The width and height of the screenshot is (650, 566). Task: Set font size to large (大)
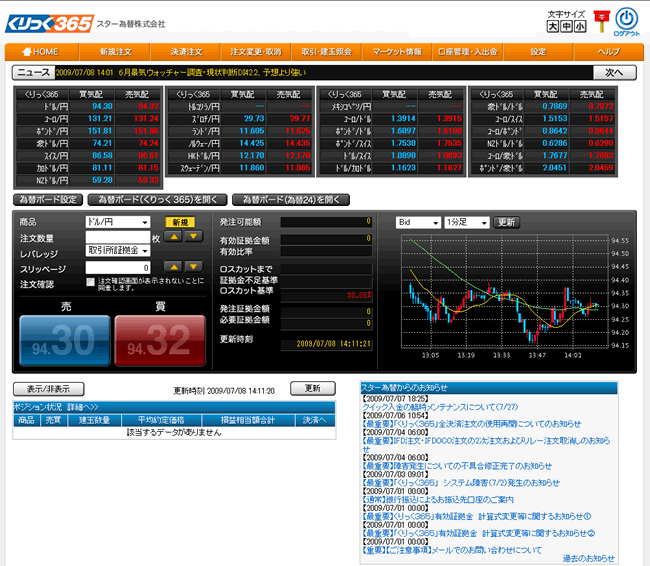(x=553, y=27)
